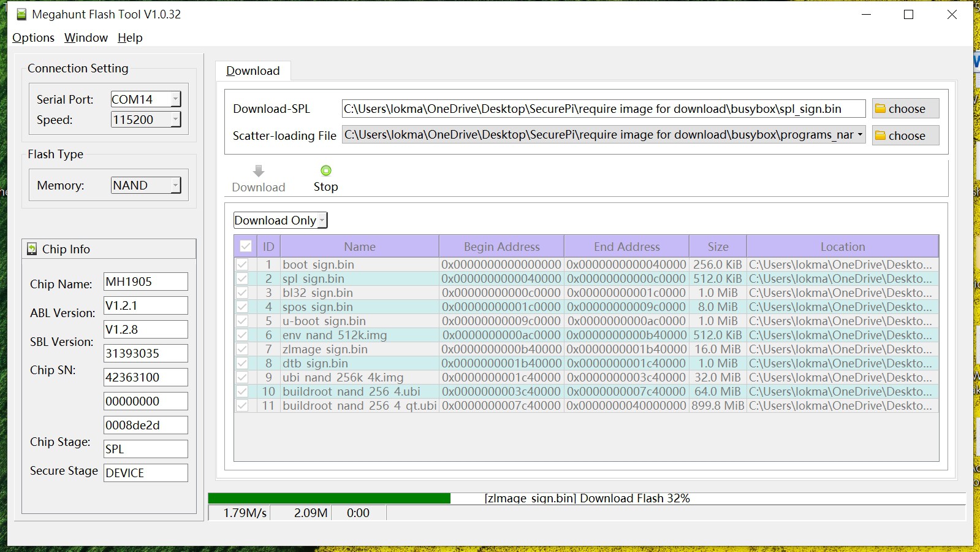Click the Megahunt Flash Tool title icon
Screen dimensions: 980x552
click(21, 14)
